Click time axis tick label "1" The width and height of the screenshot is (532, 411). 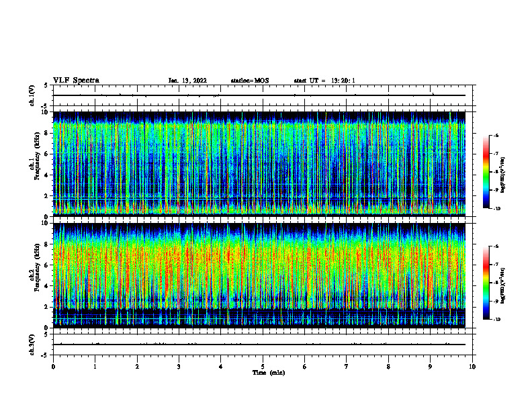point(95,367)
